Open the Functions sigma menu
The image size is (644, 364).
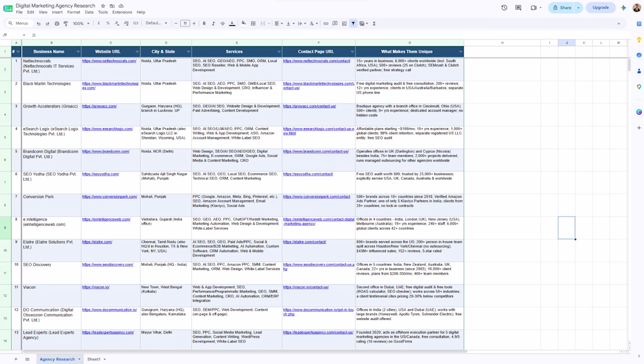tap(374, 23)
